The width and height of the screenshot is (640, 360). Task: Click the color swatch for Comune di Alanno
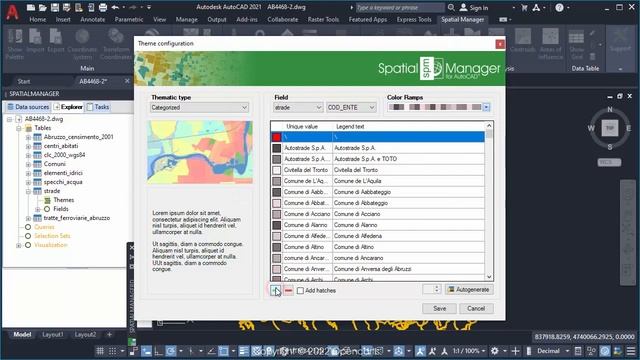[277, 225]
